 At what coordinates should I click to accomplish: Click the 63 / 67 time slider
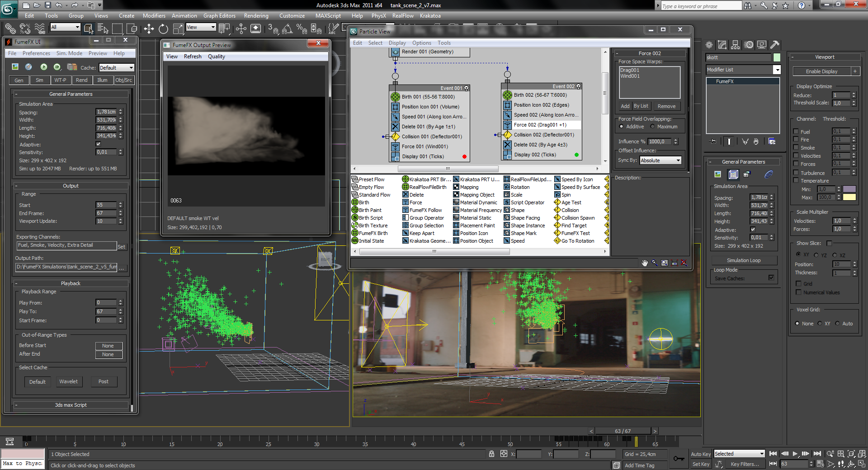pos(623,431)
